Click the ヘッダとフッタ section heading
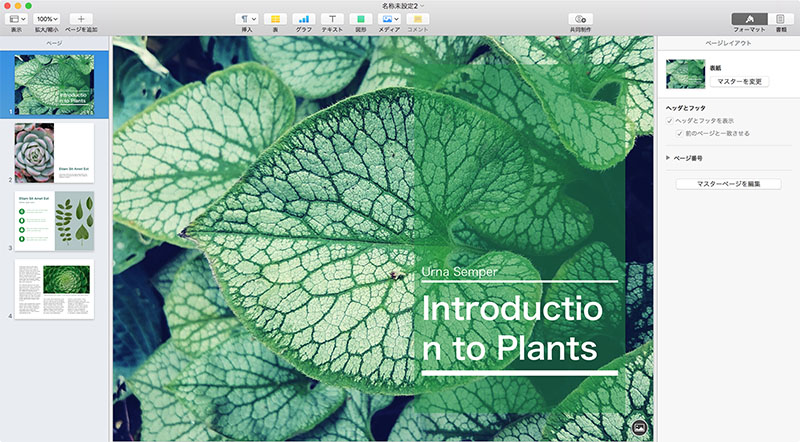The image size is (800, 442). pyautogui.click(x=686, y=108)
